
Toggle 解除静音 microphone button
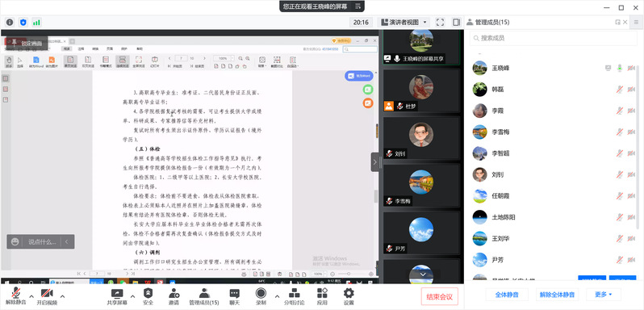(16, 296)
